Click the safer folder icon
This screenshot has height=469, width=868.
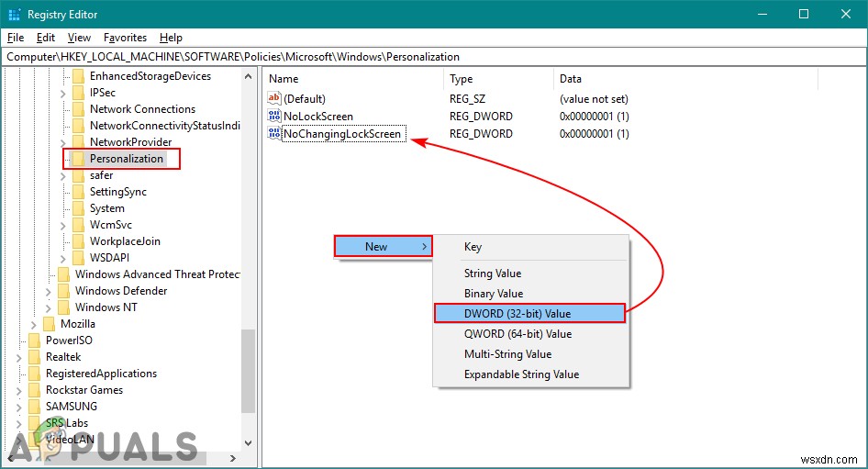79,175
